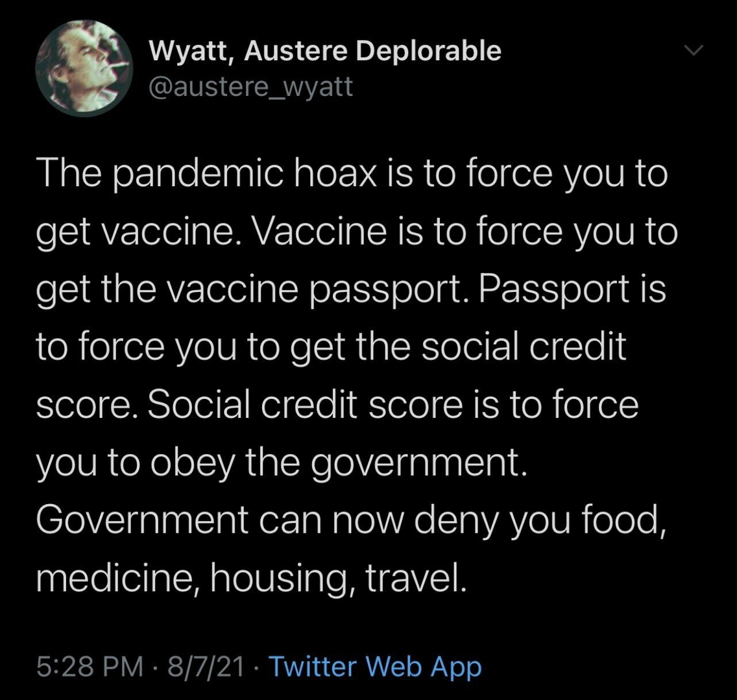Image resolution: width=737 pixels, height=700 pixels.
Task: Visit the @austere_wyatt handle
Action: pyautogui.click(x=250, y=87)
